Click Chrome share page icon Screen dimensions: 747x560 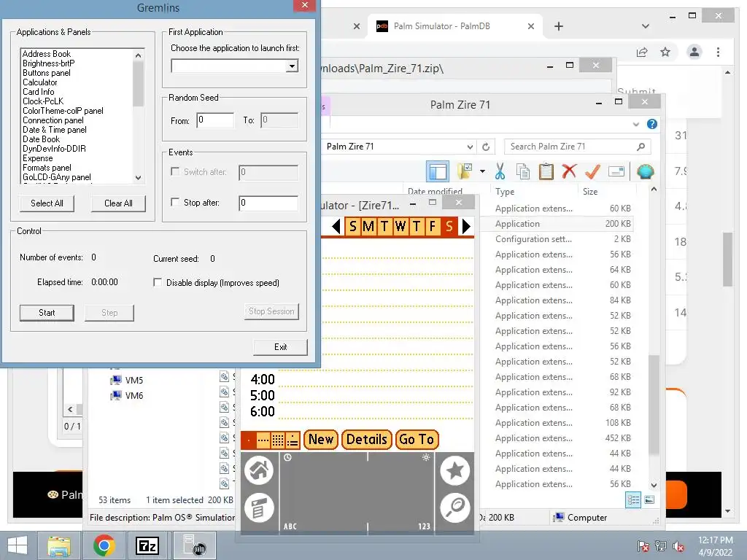click(642, 52)
